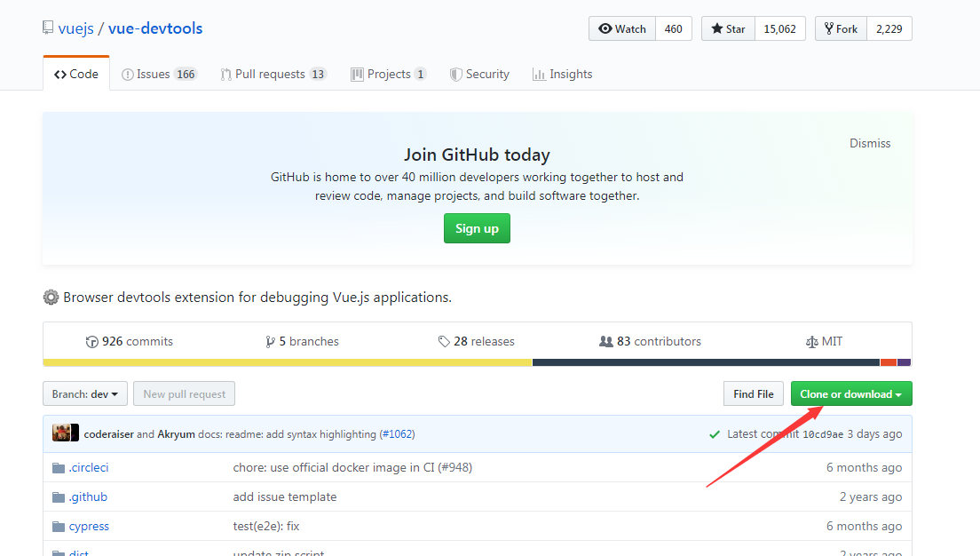Open the vuejs organization link
The height and width of the screenshot is (556, 980).
[x=75, y=28]
